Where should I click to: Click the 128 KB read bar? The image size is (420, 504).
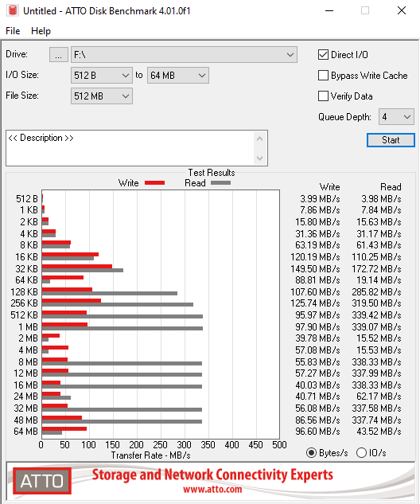click(x=110, y=294)
